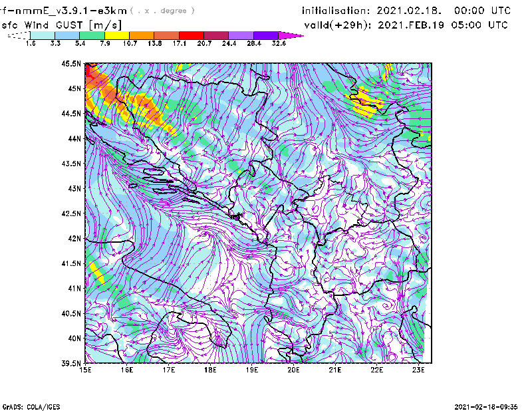Click the legend value 24.4
Screen dimensions: 532x411
coord(229,43)
